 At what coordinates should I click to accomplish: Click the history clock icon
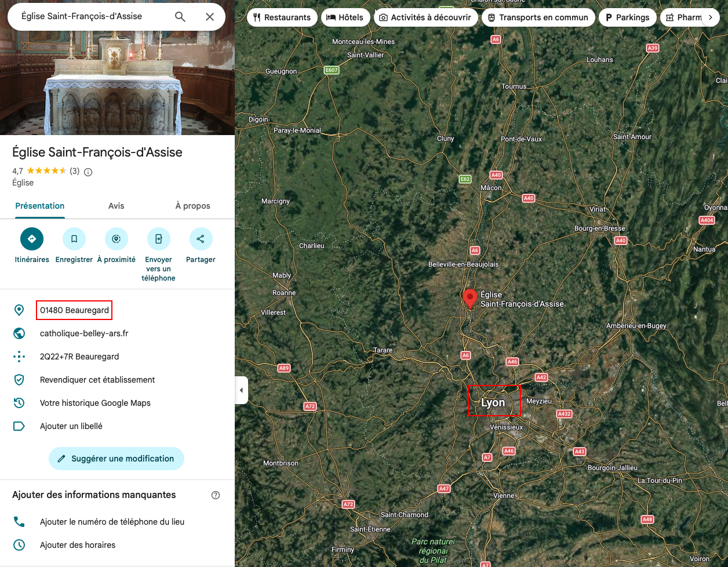tap(19, 403)
